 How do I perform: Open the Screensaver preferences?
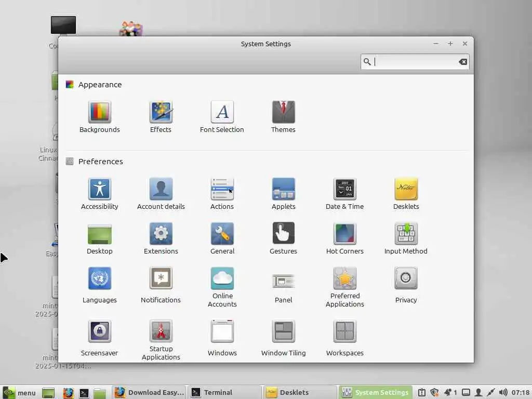(99, 338)
